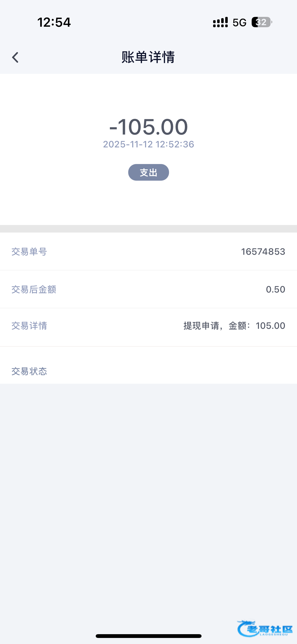Click transaction number 16574853
This screenshot has height=644, width=297.
point(263,252)
